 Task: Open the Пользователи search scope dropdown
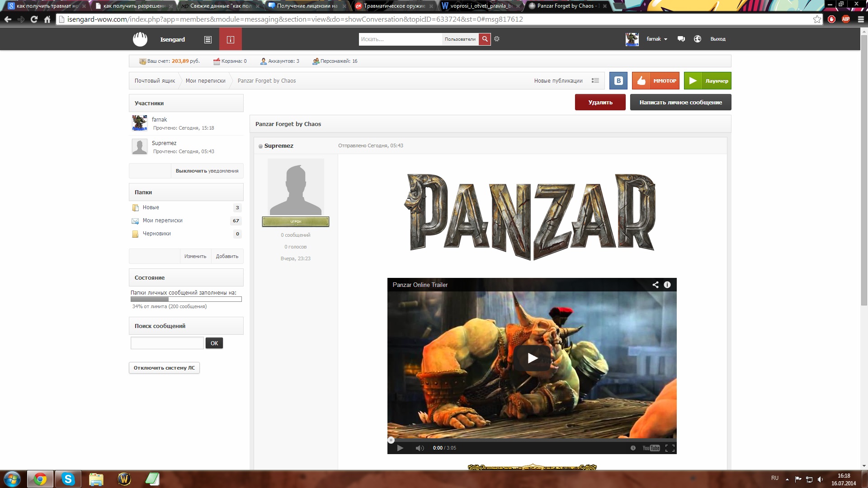(x=460, y=39)
